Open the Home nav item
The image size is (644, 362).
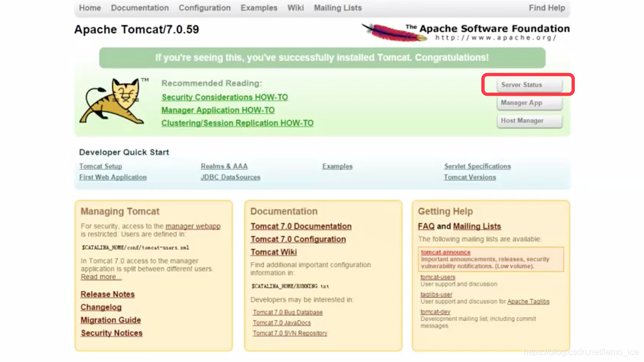pyautogui.click(x=90, y=8)
